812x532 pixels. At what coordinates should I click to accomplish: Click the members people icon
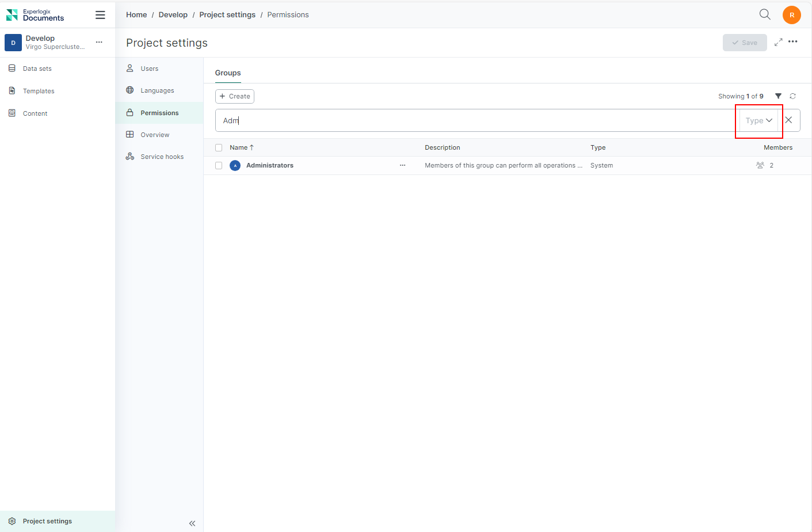pyautogui.click(x=760, y=165)
